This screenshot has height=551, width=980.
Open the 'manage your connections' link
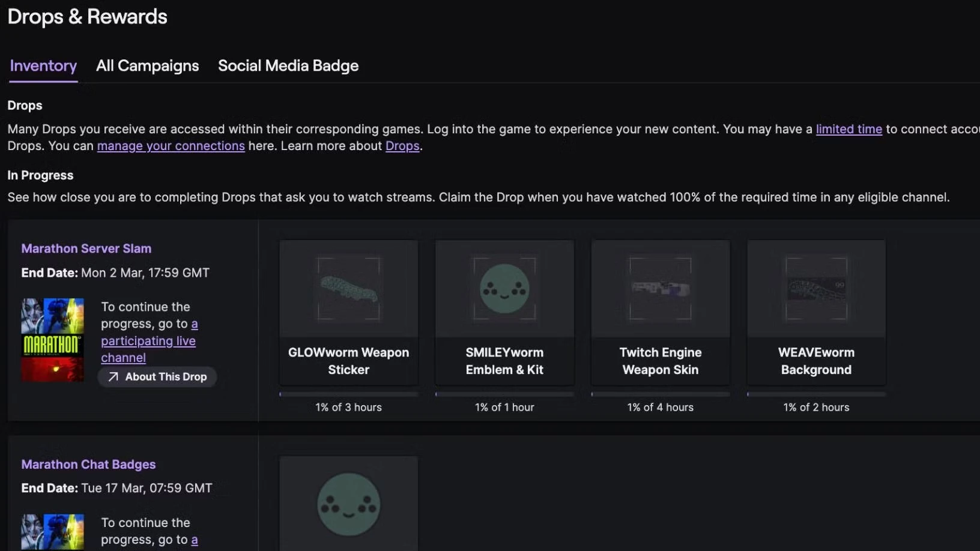click(171, 146)
